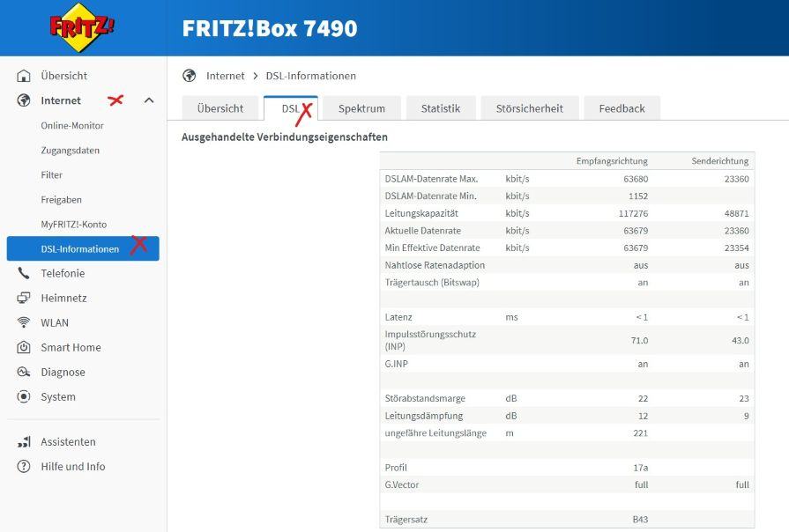Click the Leitungsdämpfung row label
The width and height of the screenshot is (789, 532).
pyautogui.click(x=424, y=416)
